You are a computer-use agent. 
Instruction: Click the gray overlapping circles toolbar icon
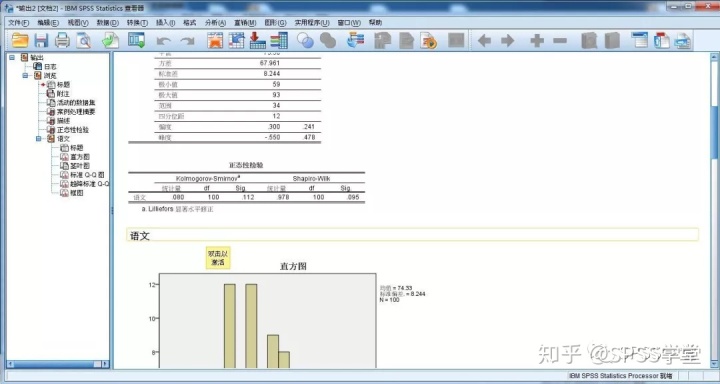(x=328, y=41)
